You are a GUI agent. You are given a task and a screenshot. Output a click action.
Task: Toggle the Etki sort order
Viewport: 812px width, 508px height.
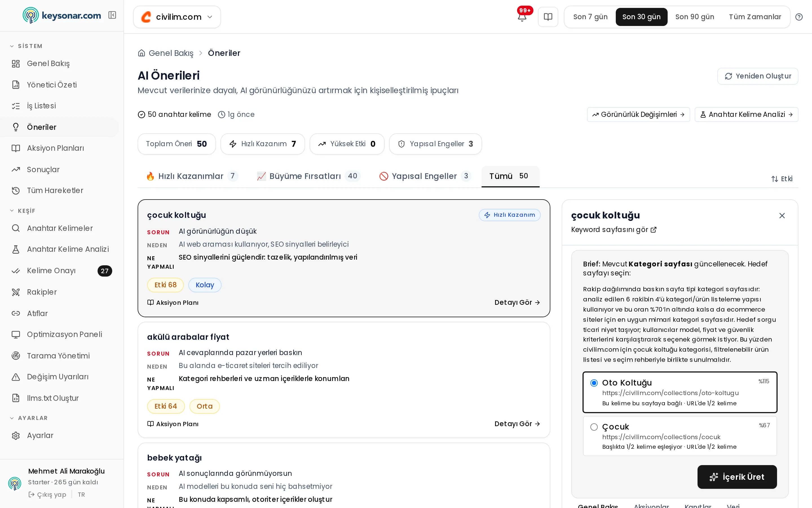click(782, 179)
